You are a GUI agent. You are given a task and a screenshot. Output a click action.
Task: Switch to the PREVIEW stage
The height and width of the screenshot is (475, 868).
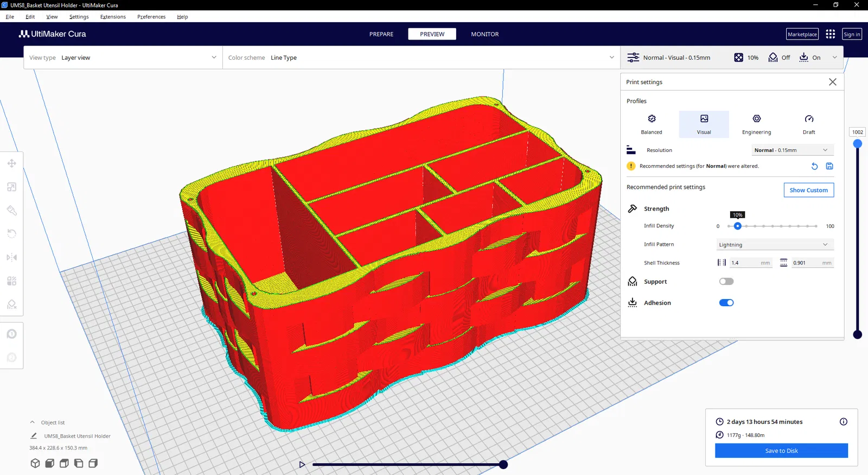tap(432, 34)
